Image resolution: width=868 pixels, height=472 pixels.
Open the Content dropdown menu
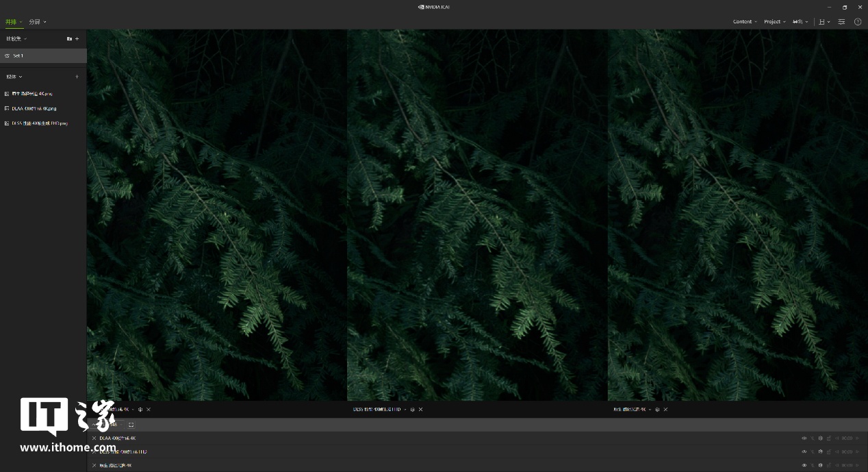(745, 22)
